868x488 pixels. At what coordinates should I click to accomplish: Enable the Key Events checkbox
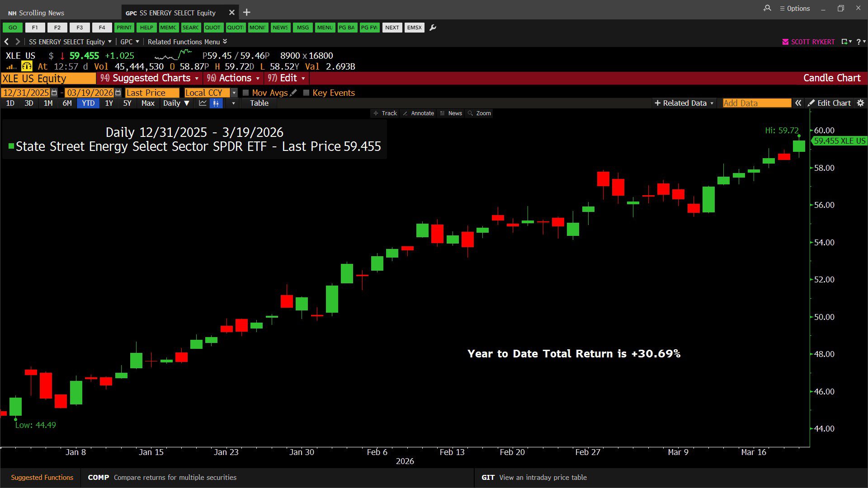coord(306,93)
